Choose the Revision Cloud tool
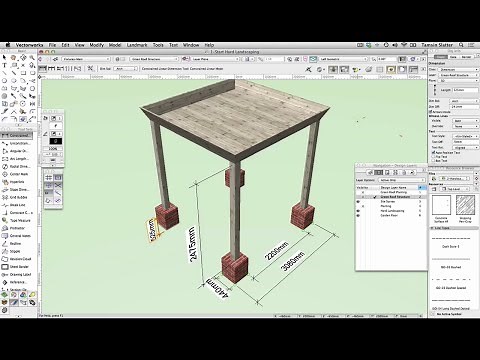The height and width of the screenshot is (360, 480). pos(17,259)
